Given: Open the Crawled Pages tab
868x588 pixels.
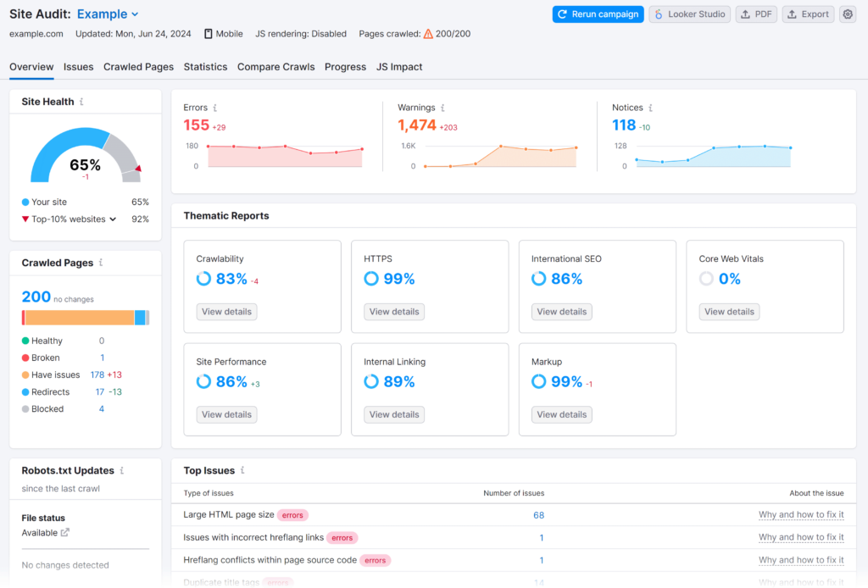Looking at the screenshot, I should [x=138, y=67].
